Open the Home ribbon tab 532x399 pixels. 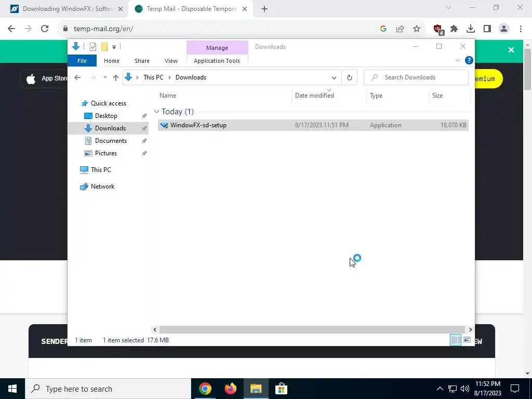pyautogui.click(x=112, y=61)
